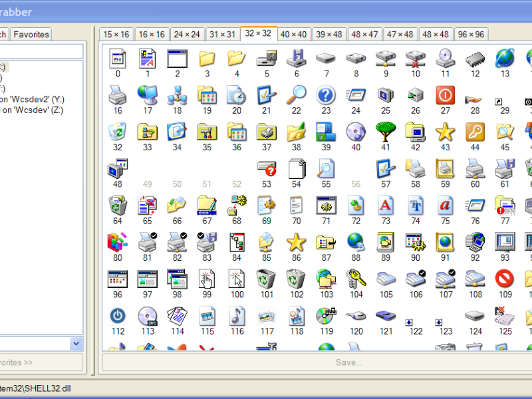Viewport: 532px width, 399px height.
Task: Open the 48 × 48 size tab
Action: tap(436, 35)
